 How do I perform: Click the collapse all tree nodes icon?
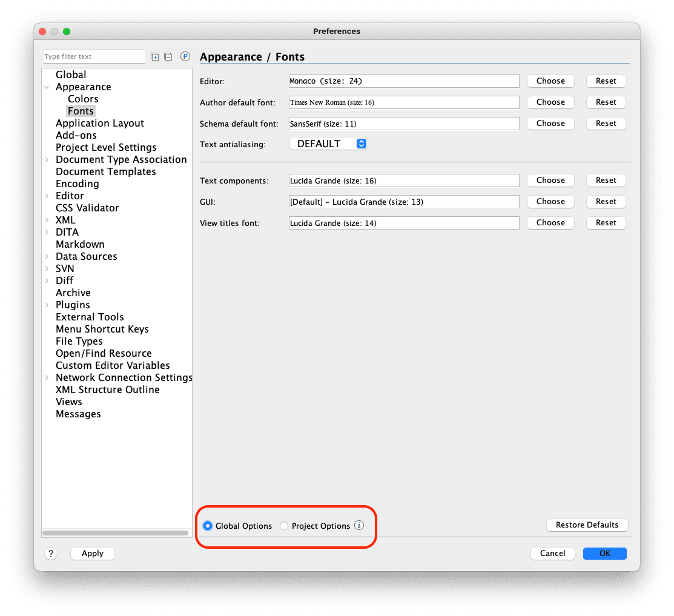[168, 56]
